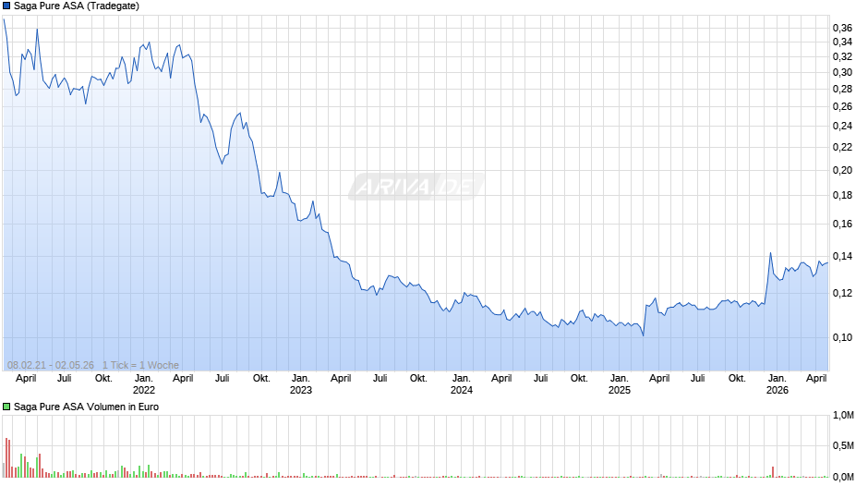
Task: Click the 0,14 price axis label
Action: click(x=842, y=256)
